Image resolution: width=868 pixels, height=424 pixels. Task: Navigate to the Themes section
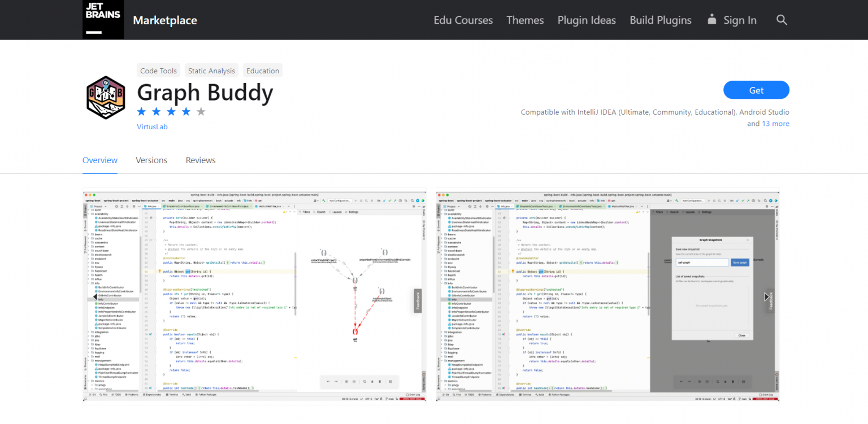point(525,20)
